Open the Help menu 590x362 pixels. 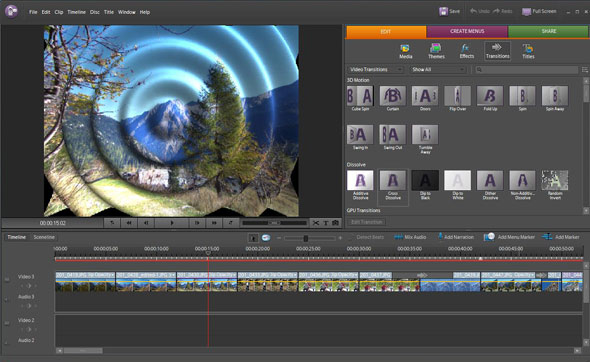[145, 12]
